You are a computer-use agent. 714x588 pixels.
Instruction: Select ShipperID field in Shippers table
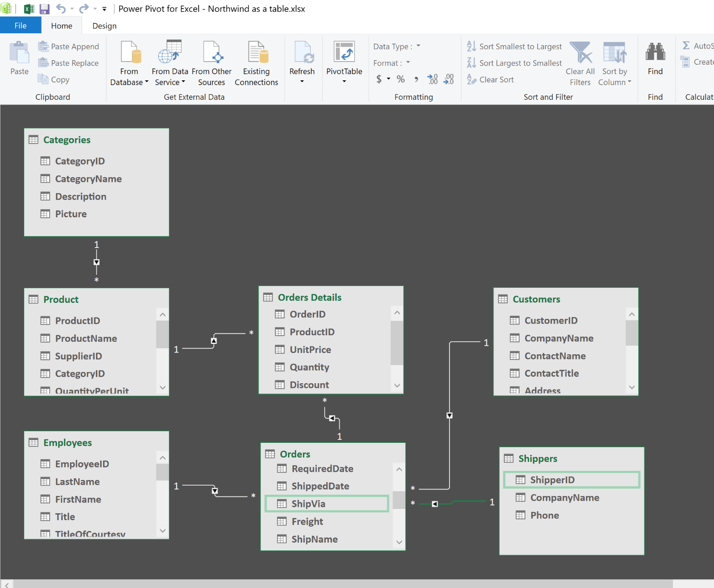pos(571,480)
